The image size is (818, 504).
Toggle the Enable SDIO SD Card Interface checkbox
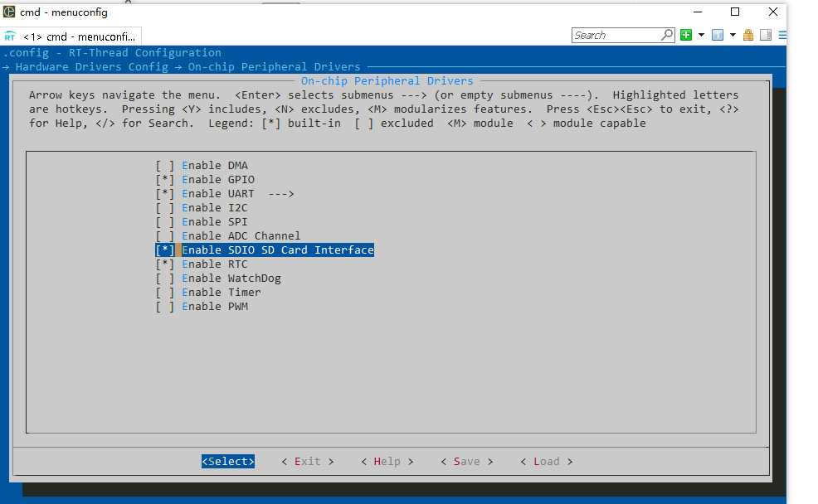click(x=165, y=250)
